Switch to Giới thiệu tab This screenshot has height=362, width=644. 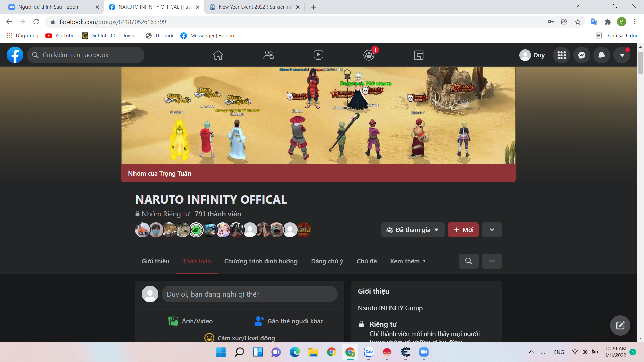click(x=155, y=261)
